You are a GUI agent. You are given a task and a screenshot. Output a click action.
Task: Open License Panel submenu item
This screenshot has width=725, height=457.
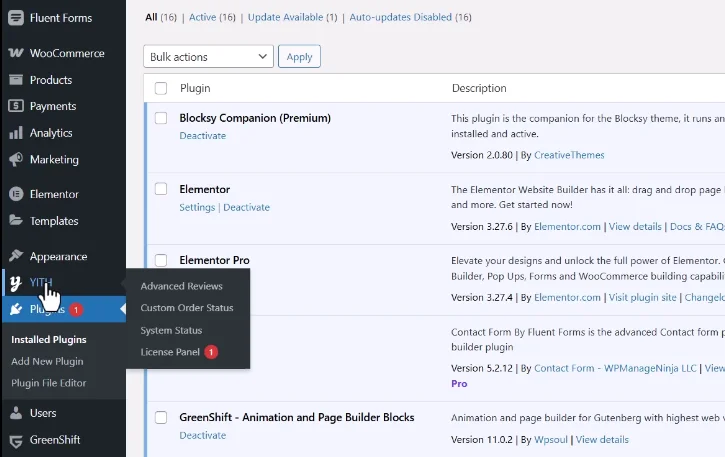point(170,352)
